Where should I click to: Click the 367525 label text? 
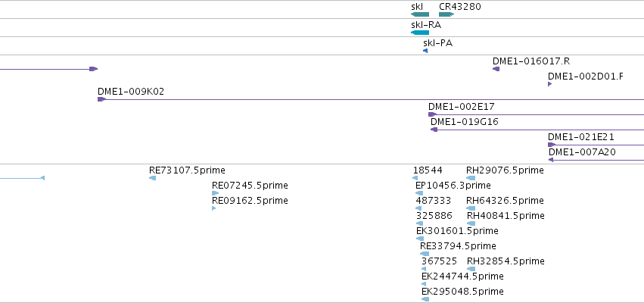click(x=440, y=261)
